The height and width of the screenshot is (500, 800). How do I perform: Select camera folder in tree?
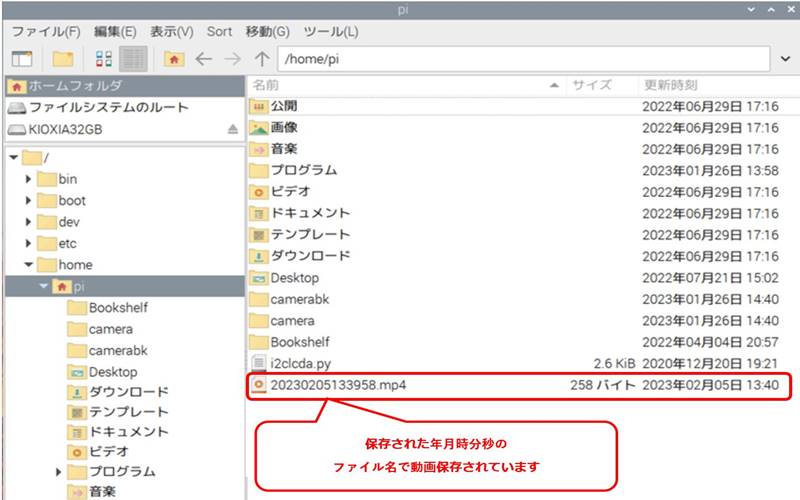point(100,329)
